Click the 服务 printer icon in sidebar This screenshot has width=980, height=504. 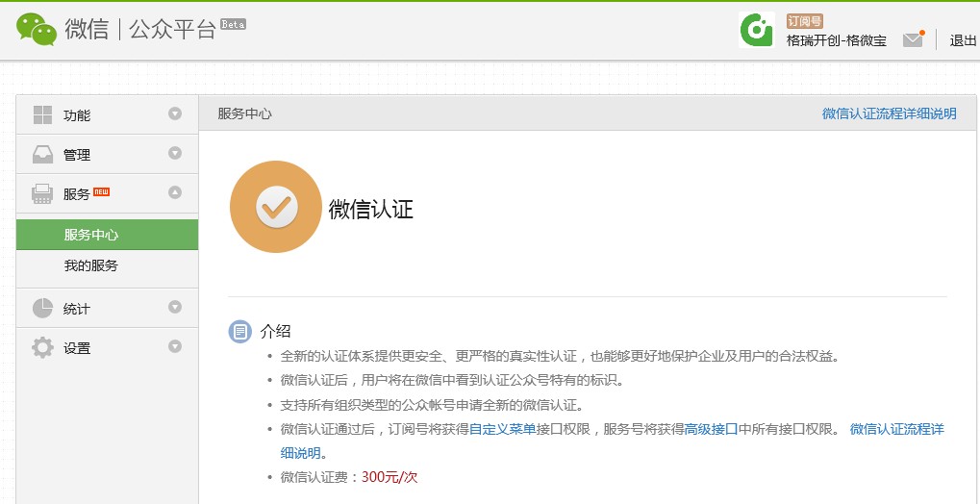(x=43, y=194)
